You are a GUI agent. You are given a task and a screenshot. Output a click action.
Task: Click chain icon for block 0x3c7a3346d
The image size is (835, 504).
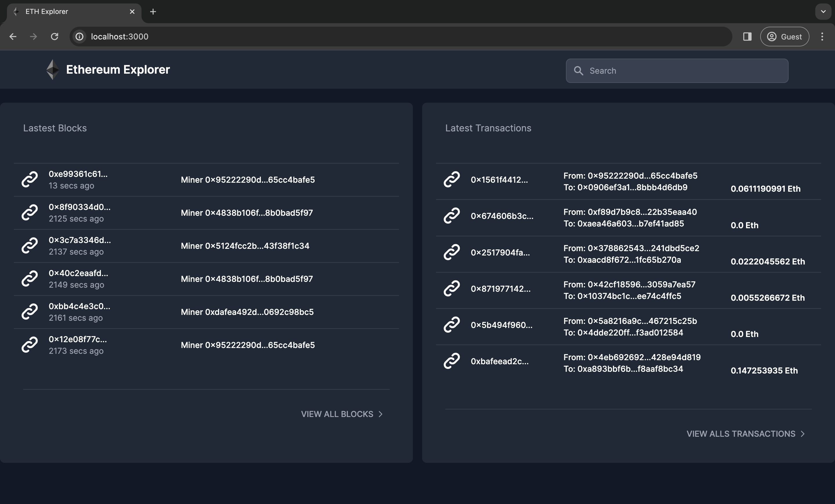point(30,246)
